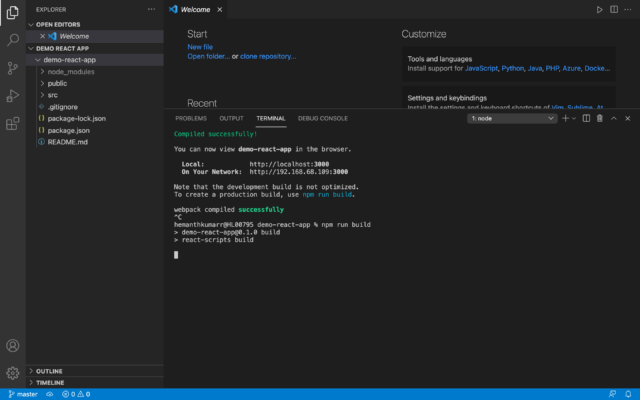The width and height of the screenshot is (640, 400).
Task: Open the package.json file
Action: [x=69, y=130]
